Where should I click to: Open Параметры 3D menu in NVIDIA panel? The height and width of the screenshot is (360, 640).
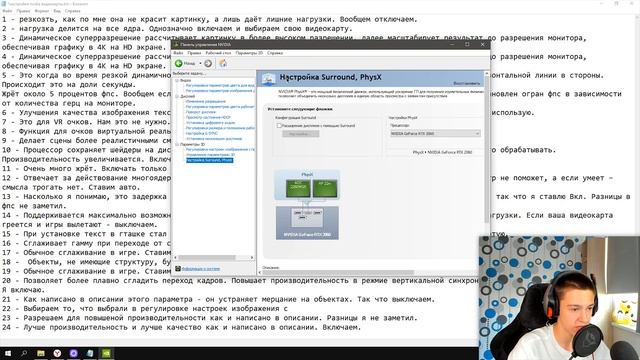pyautogui.click(x=249, y=53)
